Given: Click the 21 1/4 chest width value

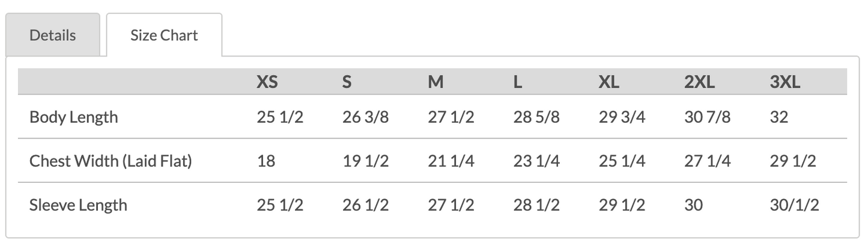Looking at the screenshot, I should [x=451, y=161].
